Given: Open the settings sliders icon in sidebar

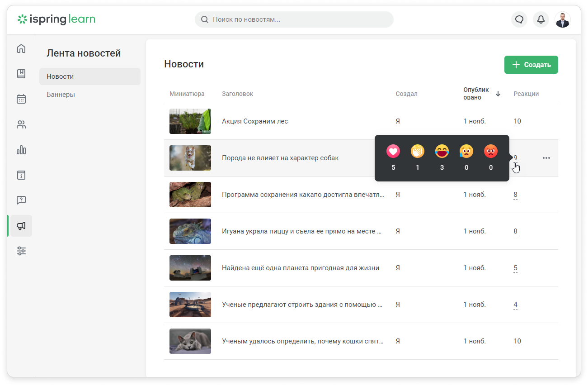Looking at the screenshot, I should click(x=21, y=251).
